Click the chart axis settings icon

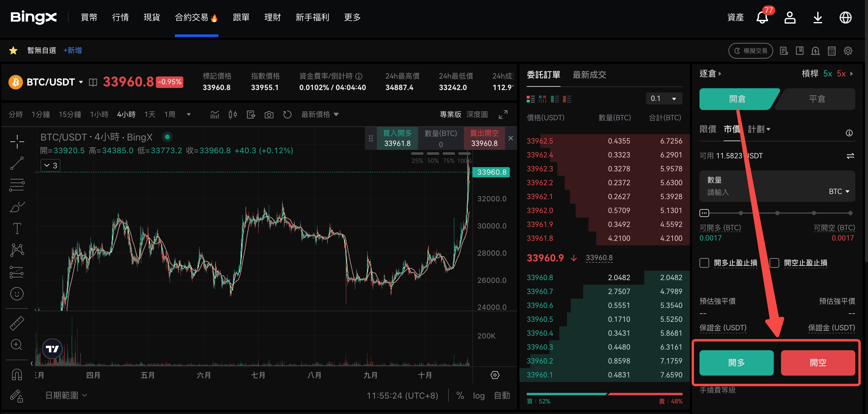point(495,375)
